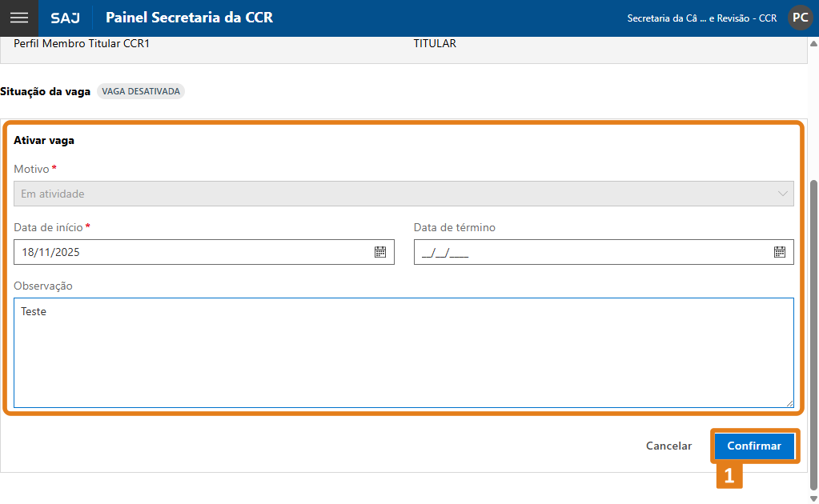The width and height of the screenshot is (819, 504).
Task: Open the PC user avatar menu
Action: 800,18
